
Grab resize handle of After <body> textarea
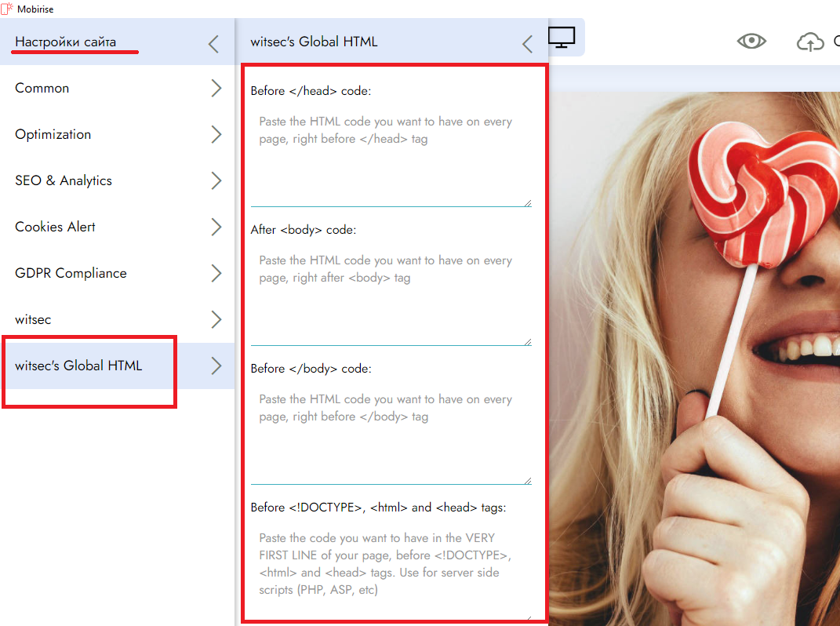[x=528, y=342]
